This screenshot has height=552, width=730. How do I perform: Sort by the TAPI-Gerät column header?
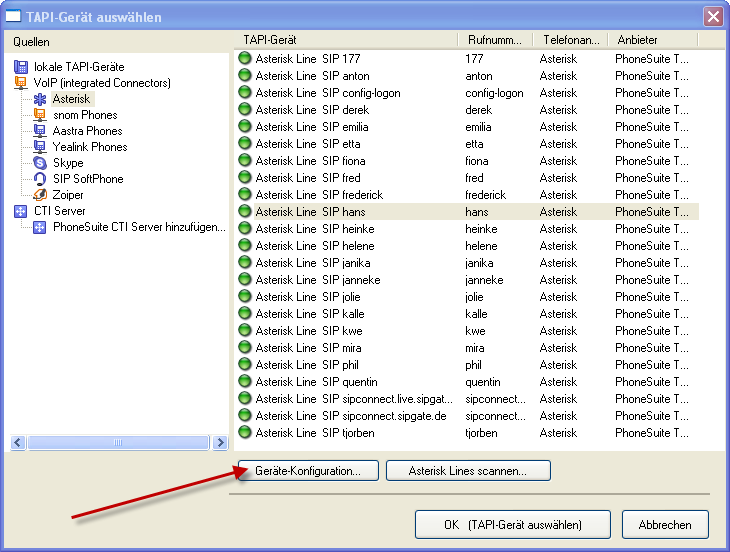click(347, 40)
